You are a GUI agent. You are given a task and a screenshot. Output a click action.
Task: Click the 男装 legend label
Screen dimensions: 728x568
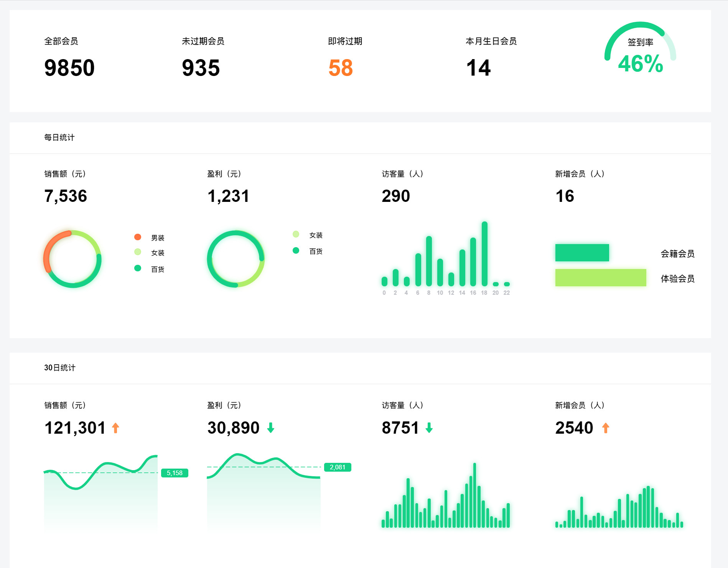(158, 238)
